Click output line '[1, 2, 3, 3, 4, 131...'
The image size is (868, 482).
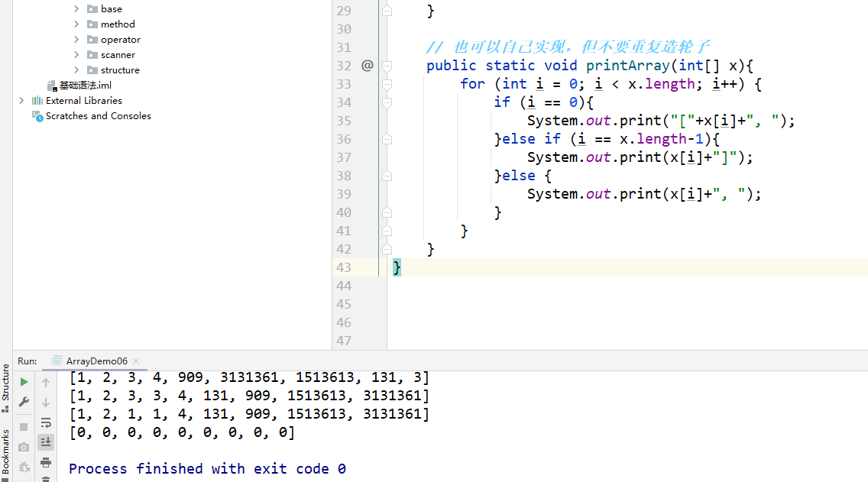(249, 396)
